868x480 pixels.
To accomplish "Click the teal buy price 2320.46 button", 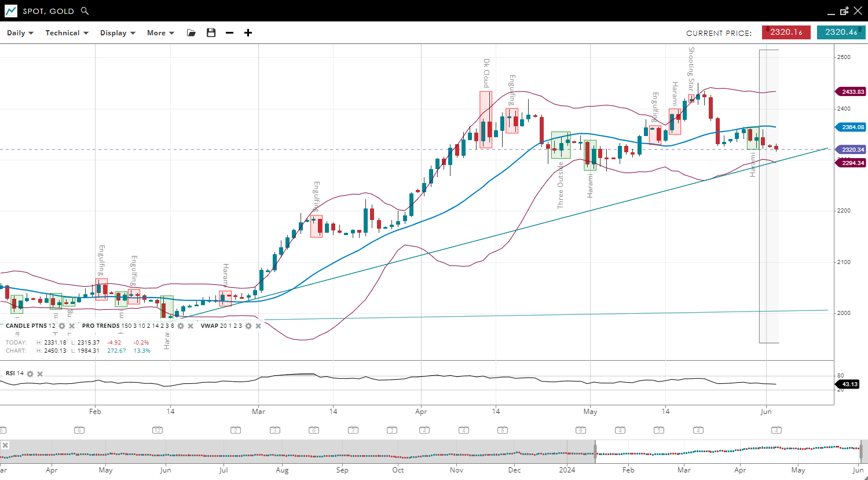I will point(841,32).
